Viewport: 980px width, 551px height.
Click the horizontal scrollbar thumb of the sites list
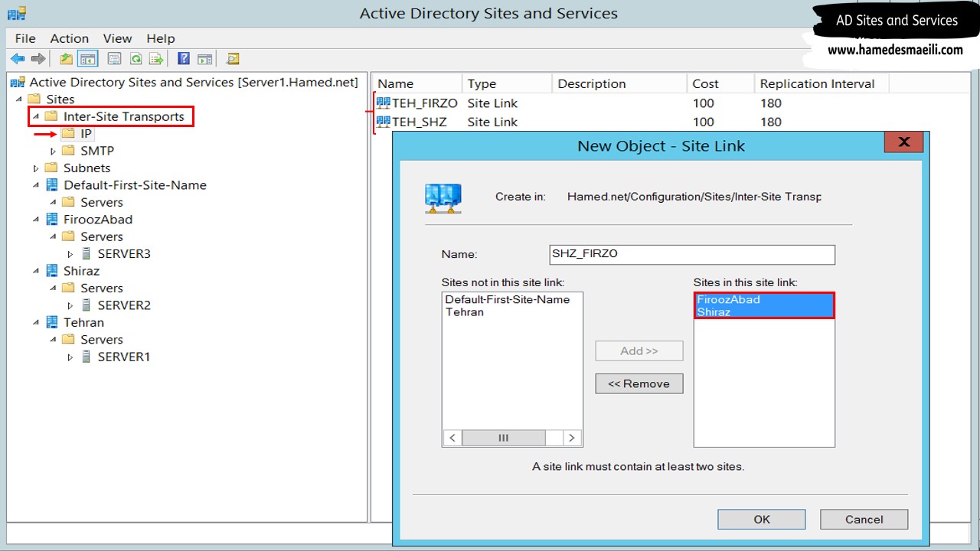pos(504,438)
